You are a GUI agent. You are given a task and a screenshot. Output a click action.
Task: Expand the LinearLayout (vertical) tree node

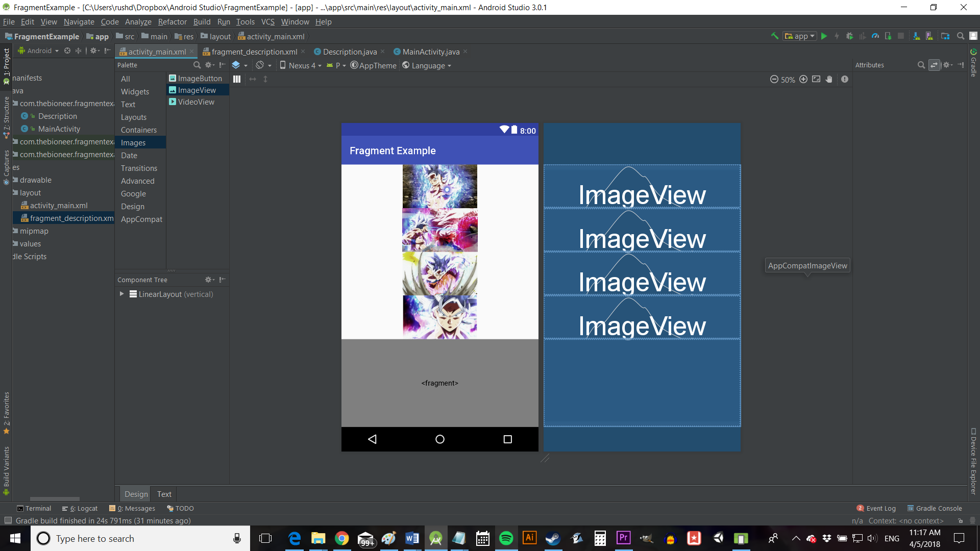pos(121,294)
